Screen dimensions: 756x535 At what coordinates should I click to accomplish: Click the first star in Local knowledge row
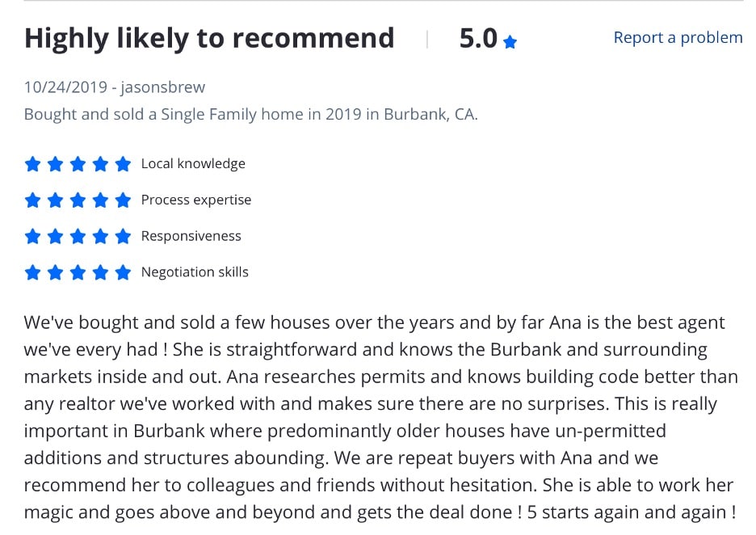32,164
